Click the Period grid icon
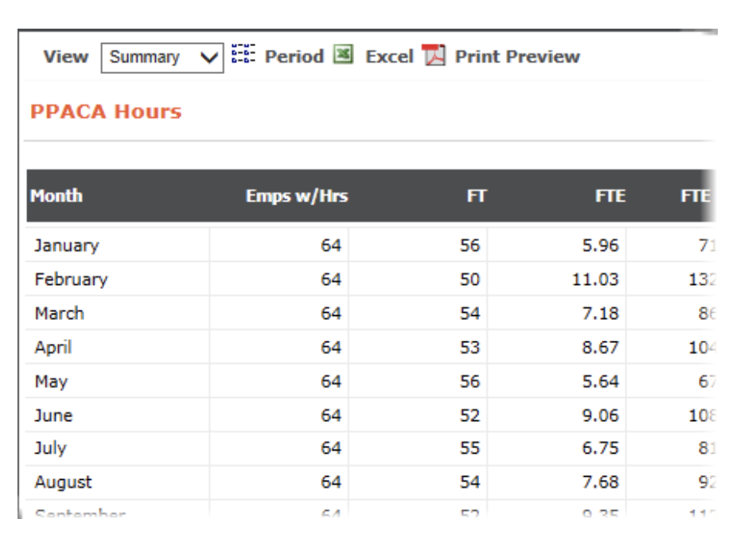The width and height of the screenshot is (756, 546). click(x=243, y=53)
